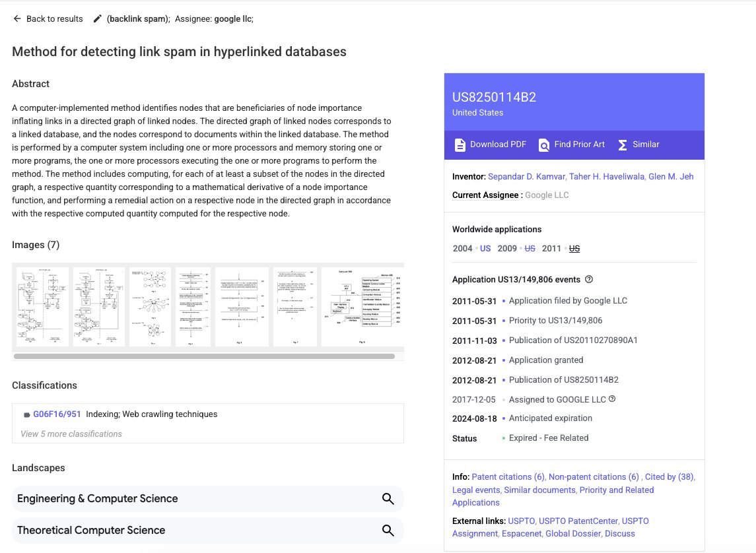Jump to Cited by (38)
This screenshot has width=756, height=553.
tap(670, 477)
